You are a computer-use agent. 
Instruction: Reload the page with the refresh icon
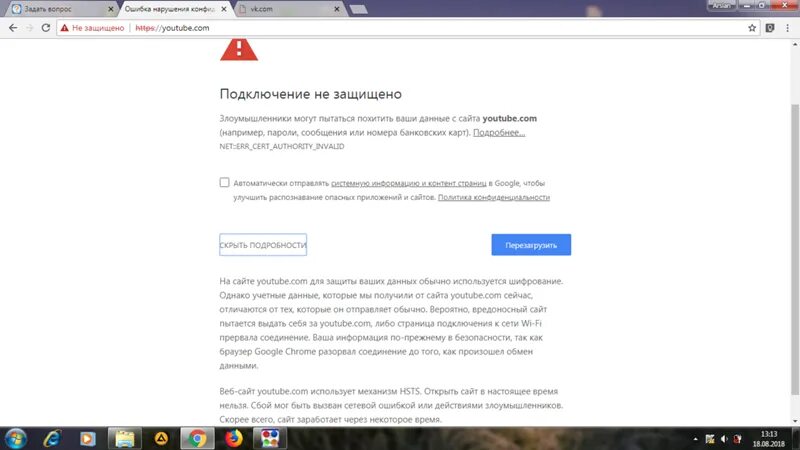coord(45,28)
